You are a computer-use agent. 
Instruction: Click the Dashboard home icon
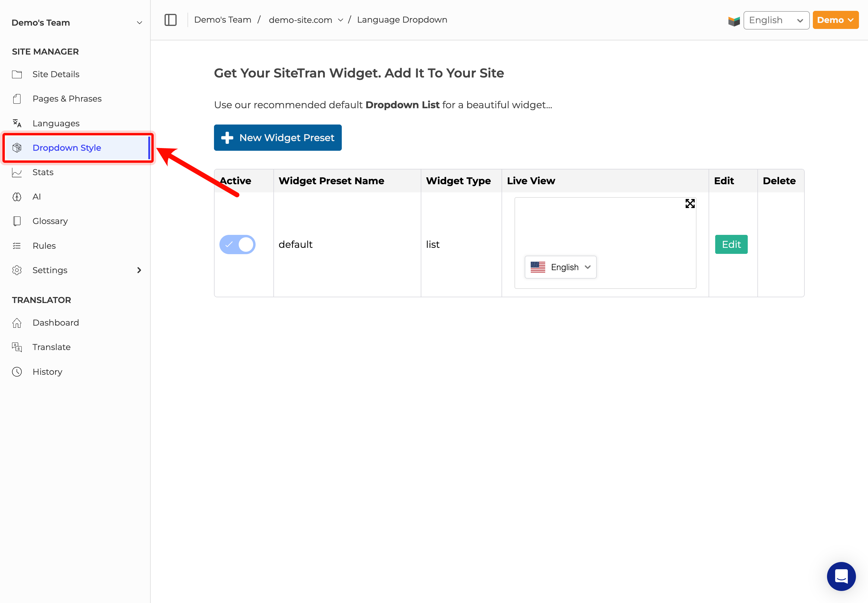tap(17, 323)
